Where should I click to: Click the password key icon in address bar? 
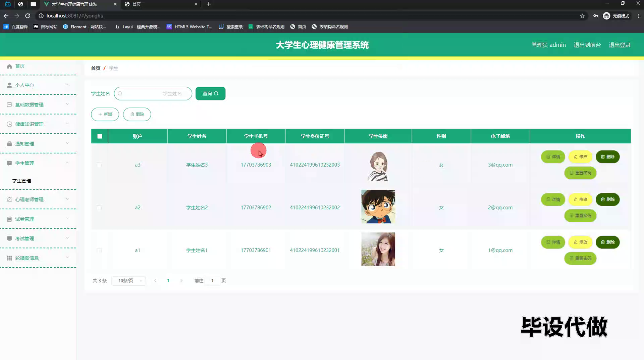pos(596,16)
